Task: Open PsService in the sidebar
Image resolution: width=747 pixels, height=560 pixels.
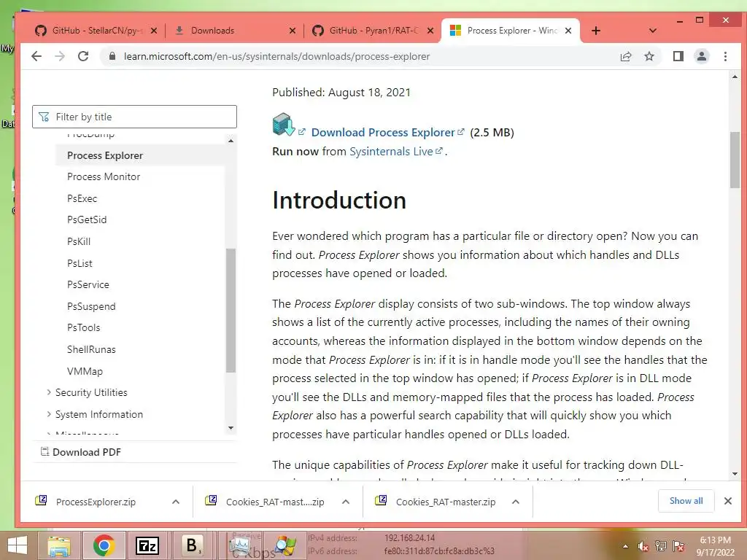Action: point(88,285)
